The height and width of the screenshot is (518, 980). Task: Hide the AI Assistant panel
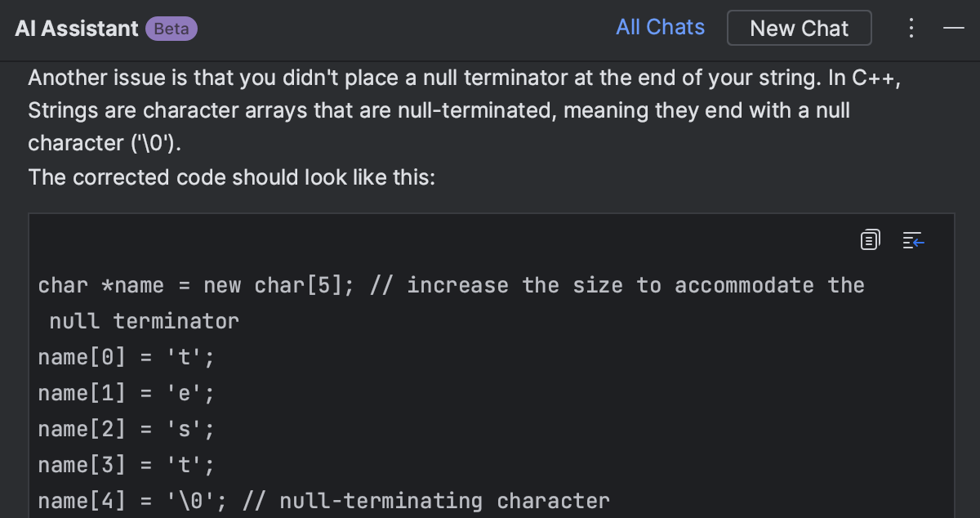coord(953,29)
